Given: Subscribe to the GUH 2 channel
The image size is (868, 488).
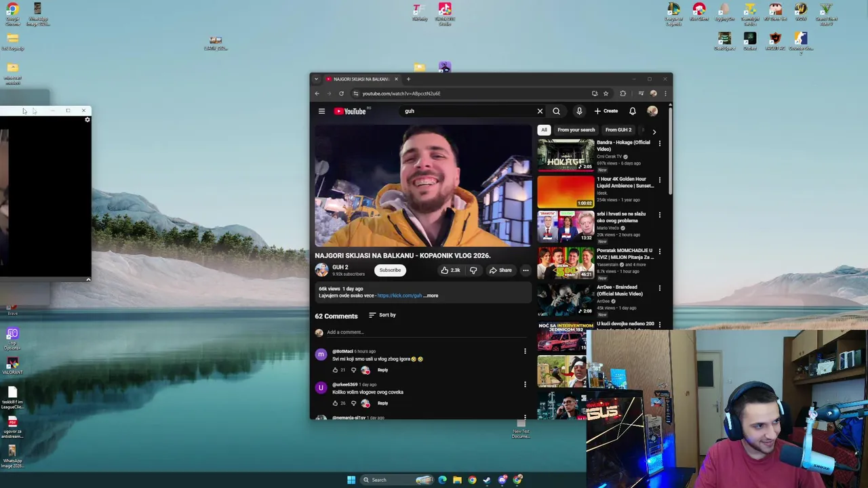Looking at the screenshot, I should tap(390, 270).
